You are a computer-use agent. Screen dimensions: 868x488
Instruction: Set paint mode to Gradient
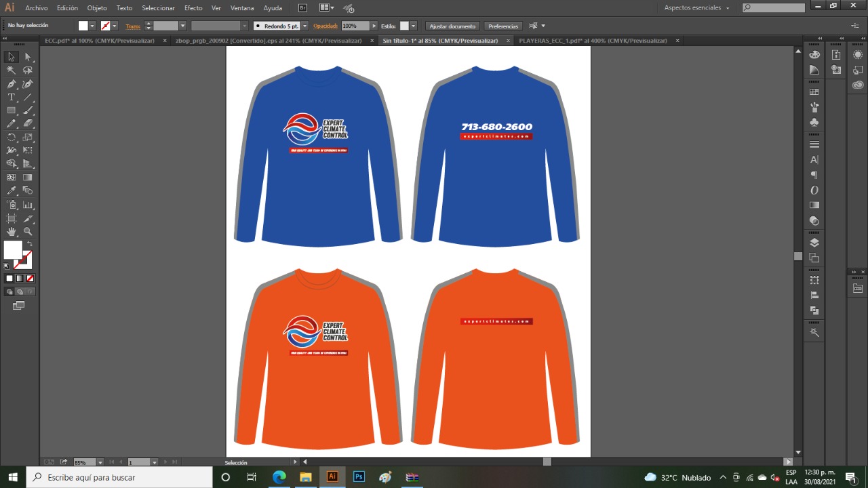tap(20, 279)
